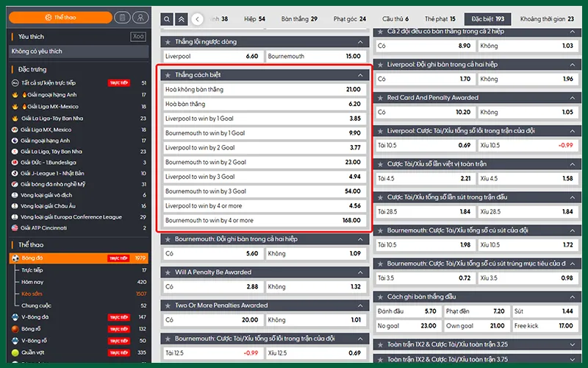Favorite the Thắng cách biệt market star
588x368 pixels.
[x=168, y=75]
